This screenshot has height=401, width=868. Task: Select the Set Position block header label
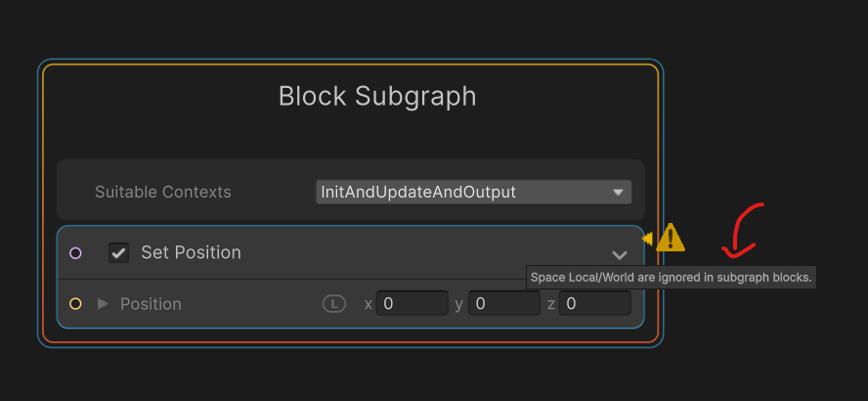191,252
